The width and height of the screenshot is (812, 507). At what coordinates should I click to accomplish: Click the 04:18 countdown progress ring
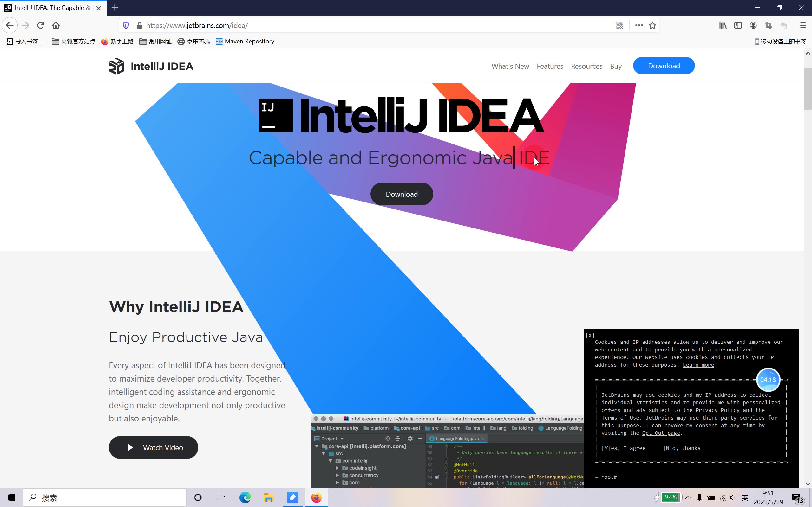(x=768, y=380)
